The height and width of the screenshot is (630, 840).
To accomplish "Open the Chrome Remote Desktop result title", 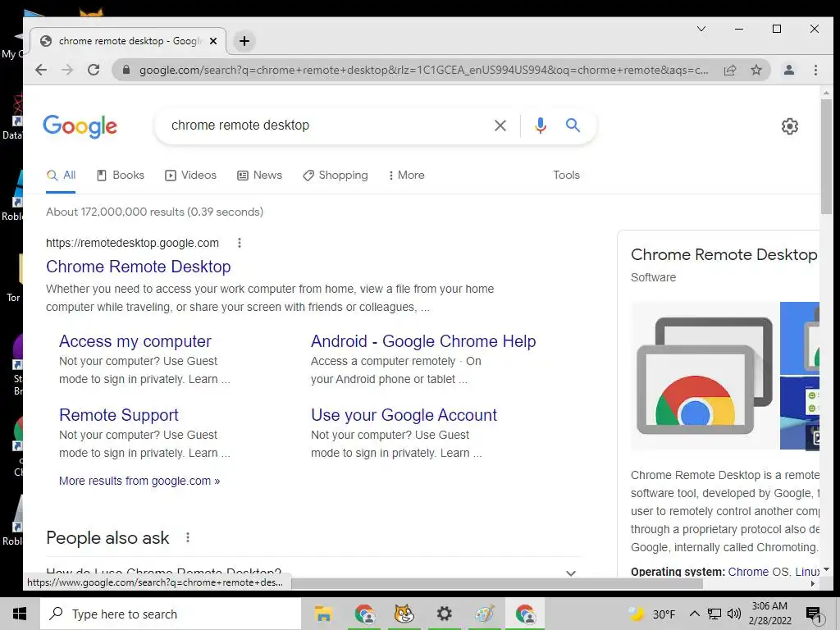I will coord(138,267).
